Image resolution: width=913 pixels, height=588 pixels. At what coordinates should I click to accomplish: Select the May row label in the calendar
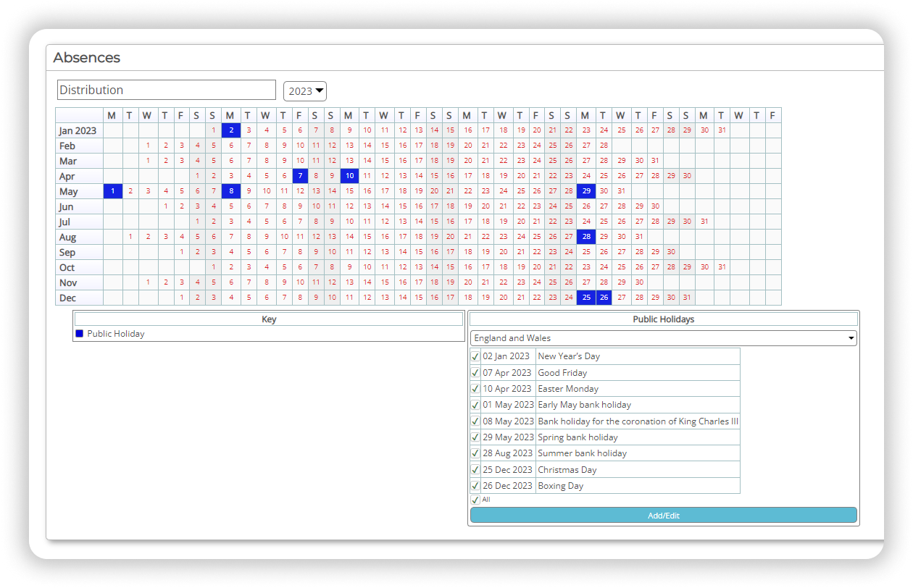[69, 190]
